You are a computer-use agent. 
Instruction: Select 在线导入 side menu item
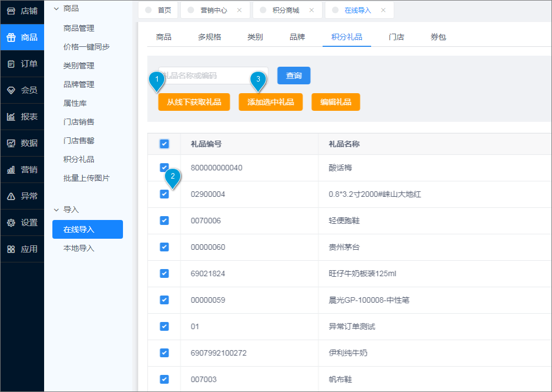click(88, 229)
